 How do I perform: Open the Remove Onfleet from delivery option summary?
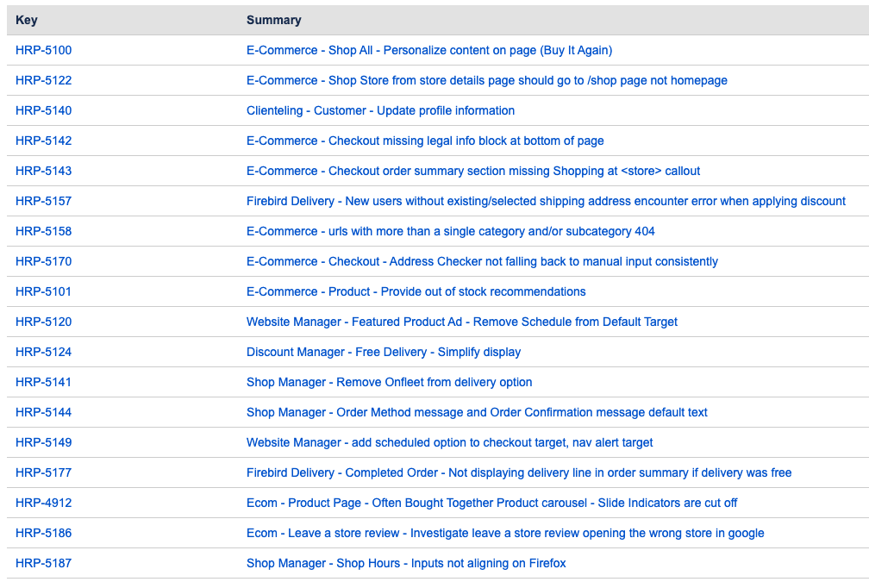point(389,382)
